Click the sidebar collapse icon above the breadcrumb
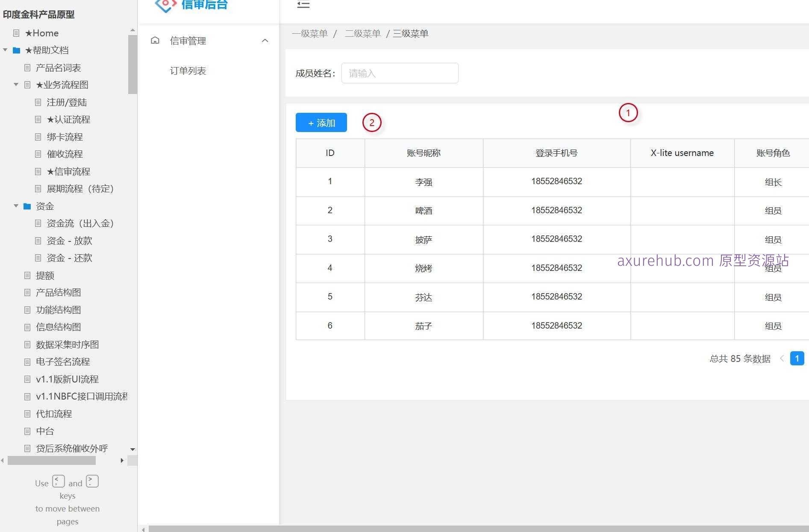Viewport: 809px width, 532px height. click(x=303, y=5)
